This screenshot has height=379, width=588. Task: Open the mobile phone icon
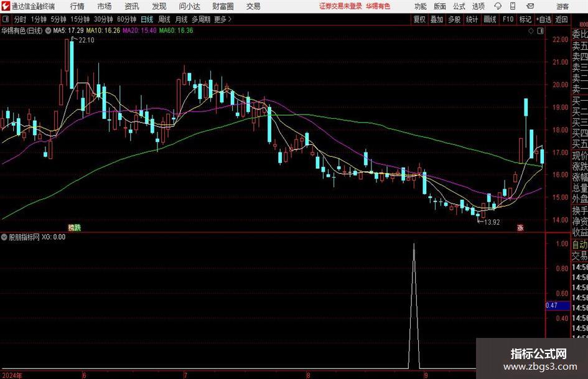point(513,6)
